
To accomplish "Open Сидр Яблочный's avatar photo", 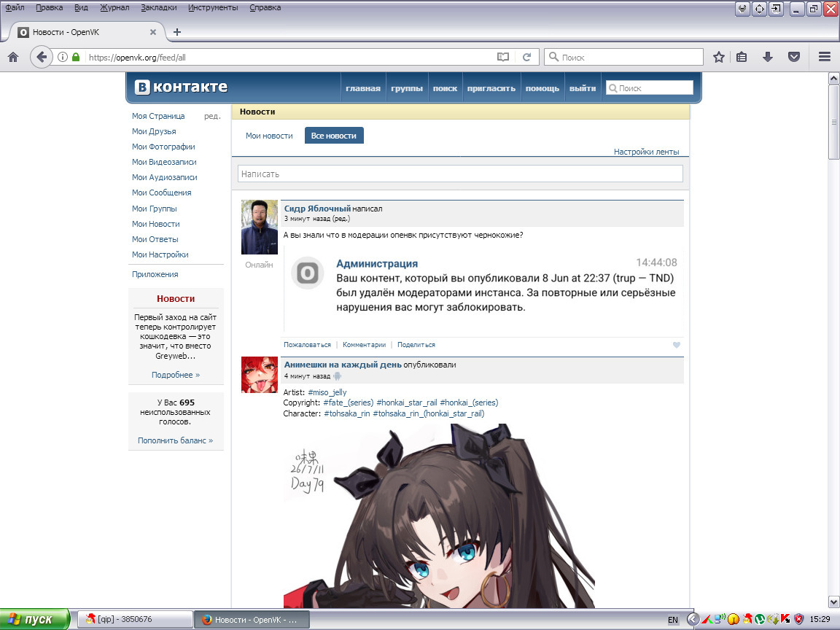I will click(x=260, y=227).
